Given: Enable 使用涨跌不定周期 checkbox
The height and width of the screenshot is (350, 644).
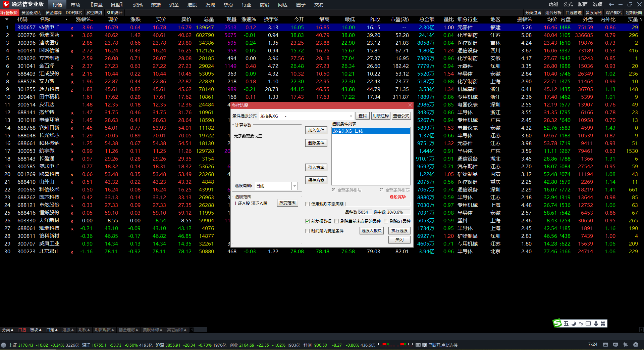Looking at the screenshot, I should (x=307, y=204).
